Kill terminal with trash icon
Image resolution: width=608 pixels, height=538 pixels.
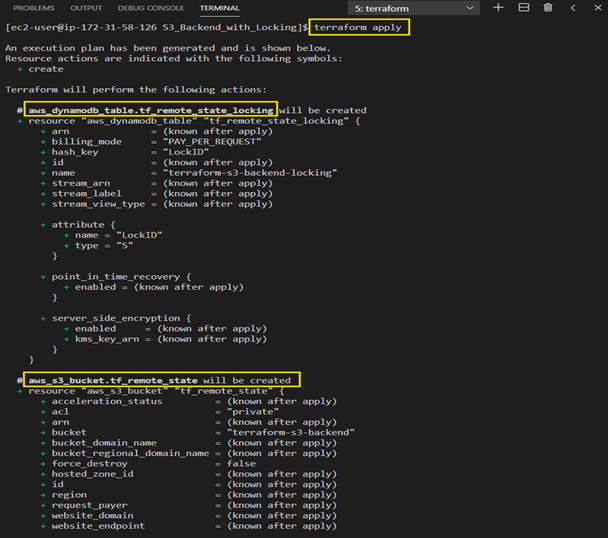pyautogui.click(x=548, y=8)
